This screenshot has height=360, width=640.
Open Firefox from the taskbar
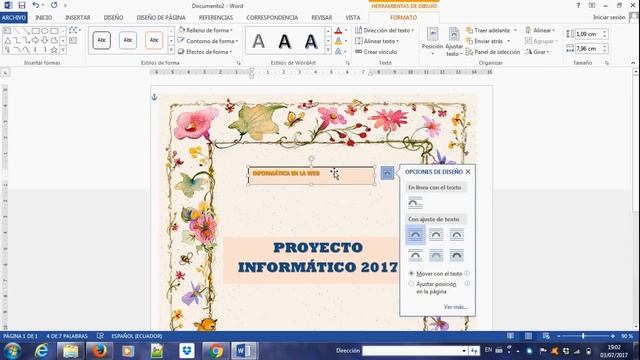[99, 351]
